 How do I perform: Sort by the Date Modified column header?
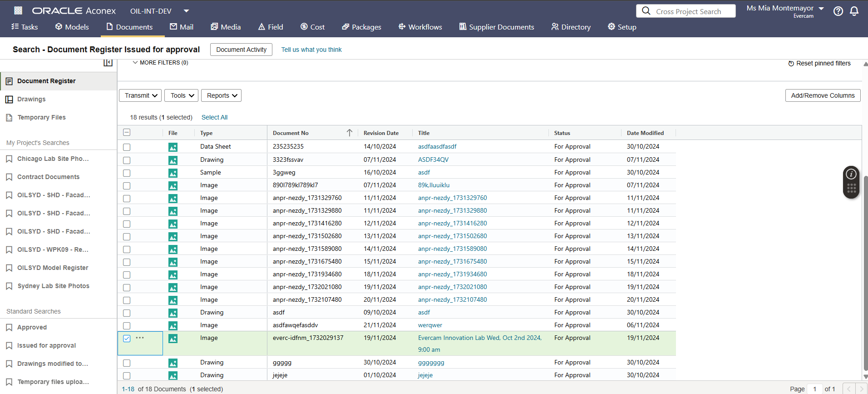(x=645, y=133)
